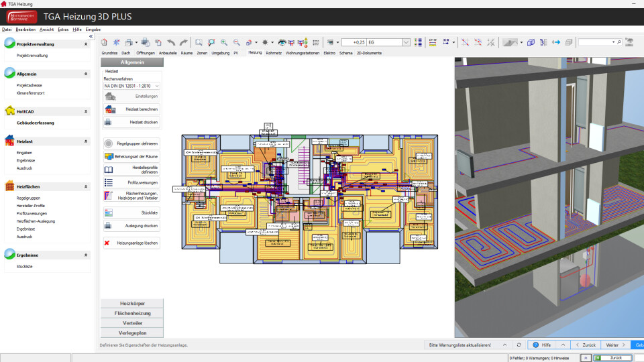Image resolution: width=644 pixels, height=362 pixels.
Task: Open Gebäudeerfassung in the HottCAD section
Action: (36, 123)
